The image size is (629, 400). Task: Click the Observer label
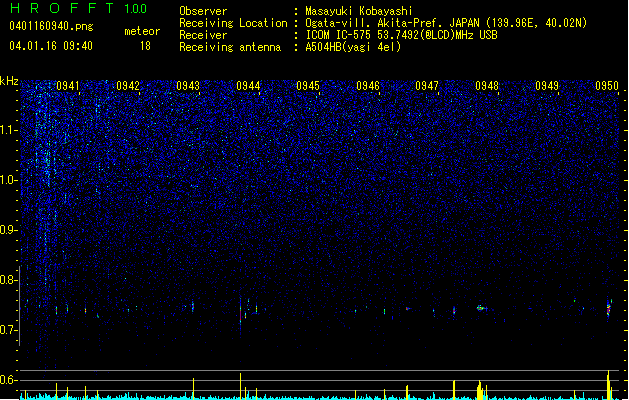203,11
